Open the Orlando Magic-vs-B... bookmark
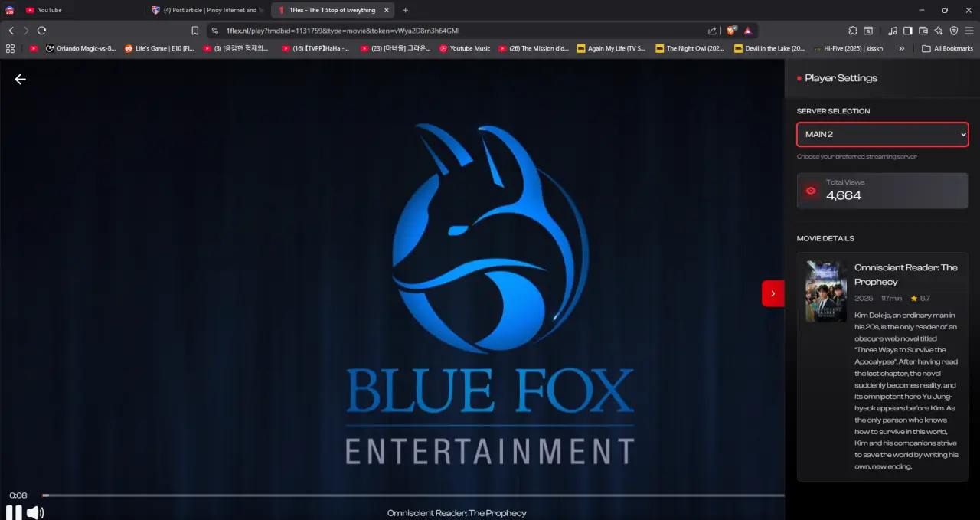The height and width of the screenshot is (520, 980). tap(81, 48)
